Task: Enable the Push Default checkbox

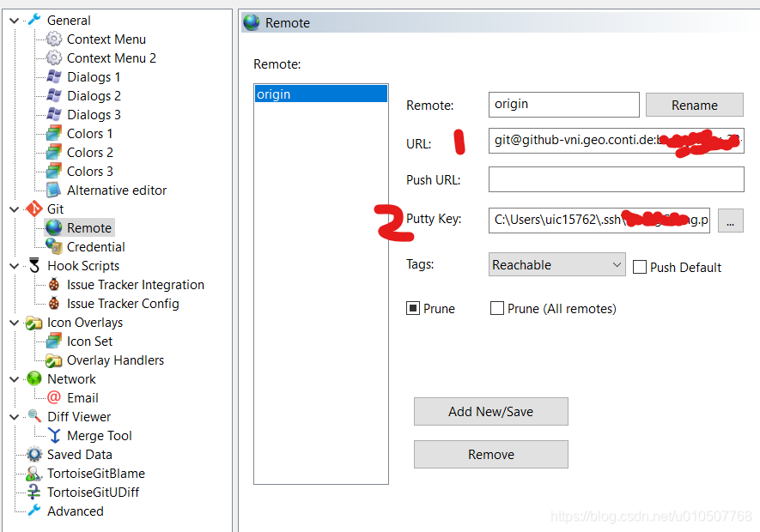Action: [x=639, y=267]
